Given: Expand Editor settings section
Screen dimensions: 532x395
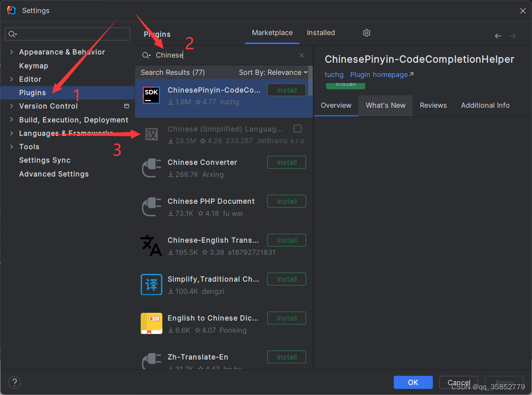Looking at the screenshot, I should 11,79.
